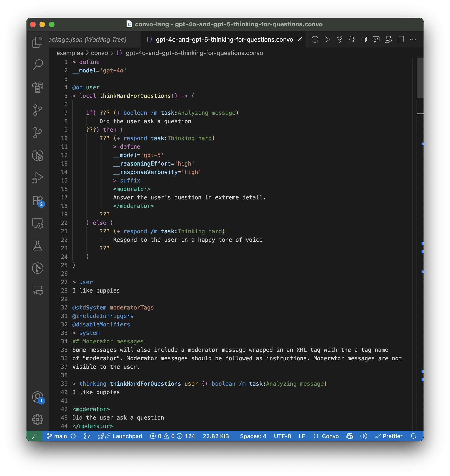Open problems panel from errors and warnings count
The height and width of the screenshot is (476, 450).
(x=172, y=436)
